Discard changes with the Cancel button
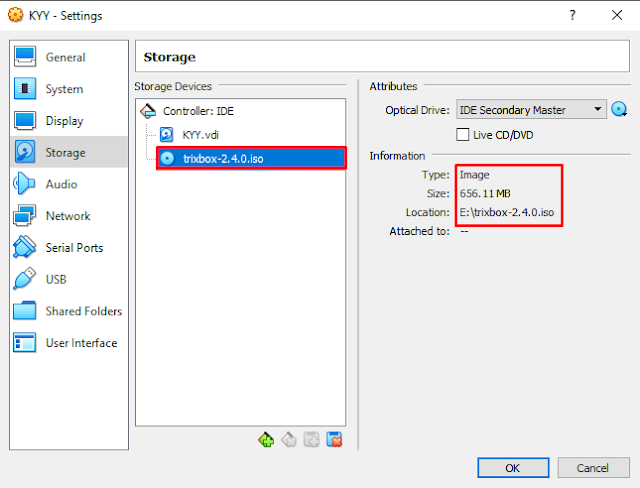The image size is (640, 488). [x=593, y=468]
